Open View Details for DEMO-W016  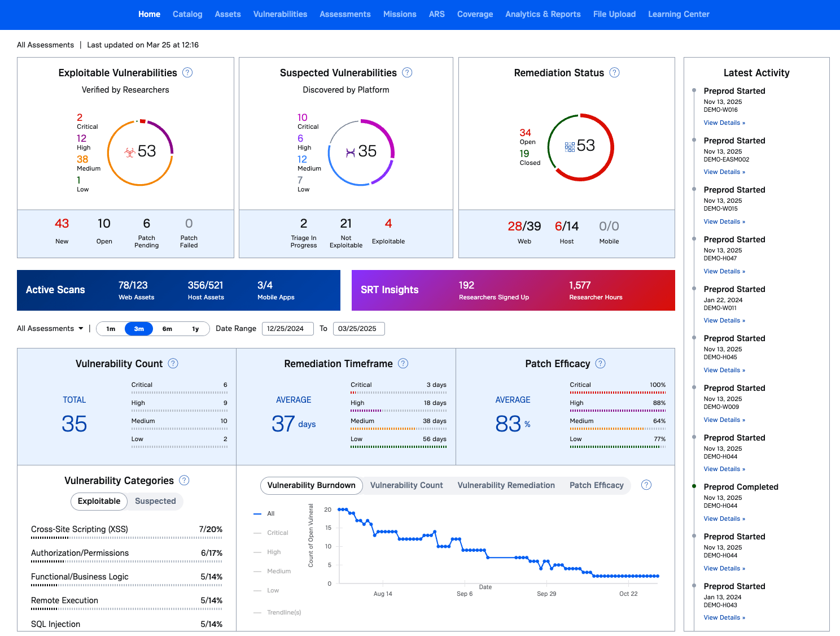[x=724, y=123]
